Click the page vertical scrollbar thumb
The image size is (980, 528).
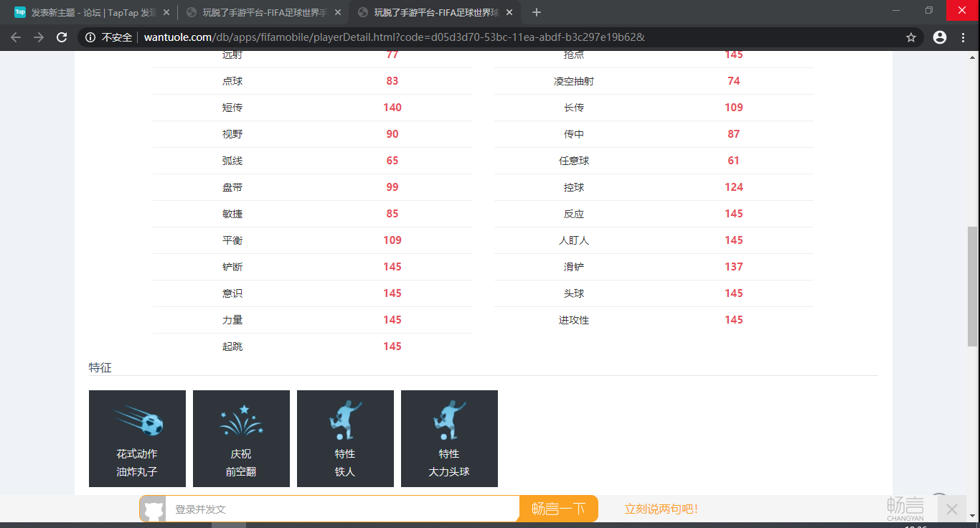tap(973, 286)
